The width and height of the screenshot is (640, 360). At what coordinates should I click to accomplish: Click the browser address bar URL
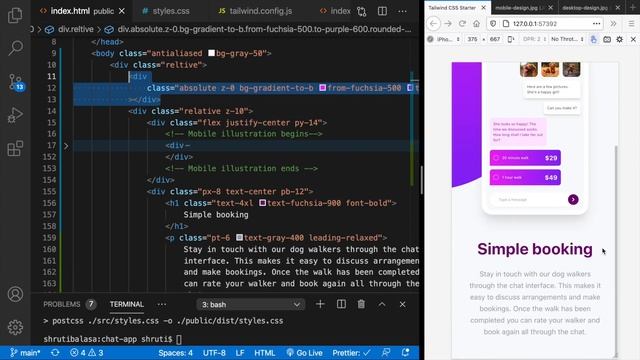coord(535,24)
